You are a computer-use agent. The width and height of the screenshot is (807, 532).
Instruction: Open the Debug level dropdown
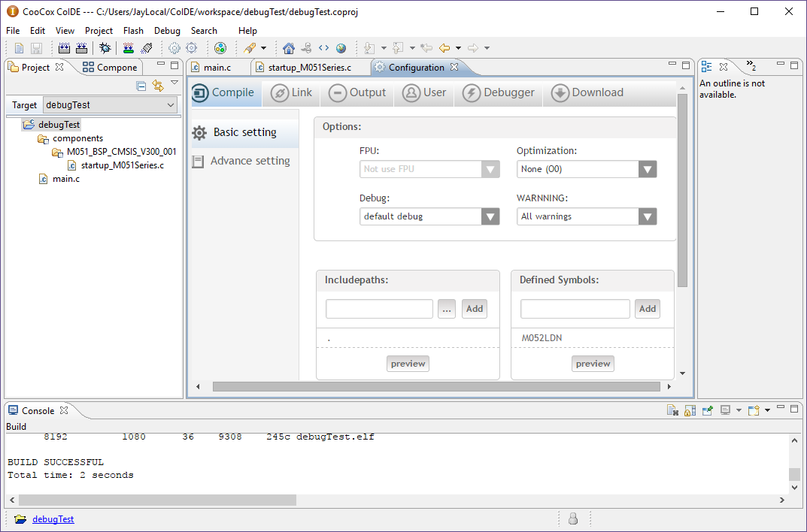(490, 216)
